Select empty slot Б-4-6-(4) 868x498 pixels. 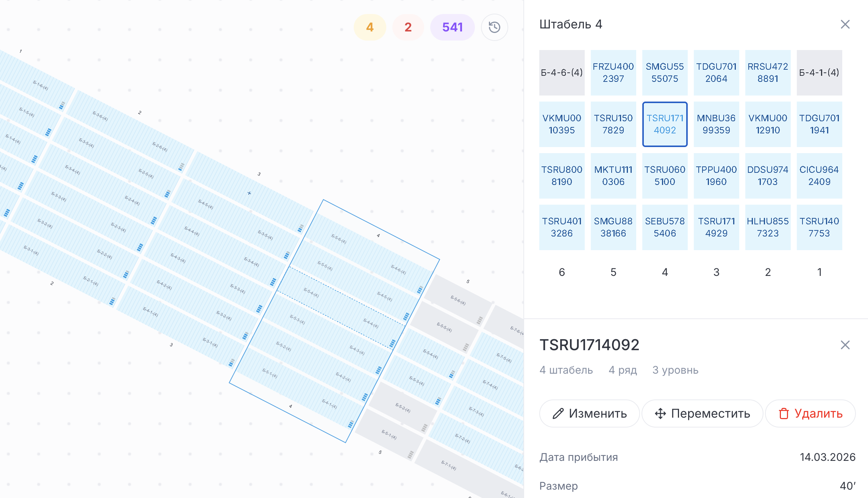[562, 73]
